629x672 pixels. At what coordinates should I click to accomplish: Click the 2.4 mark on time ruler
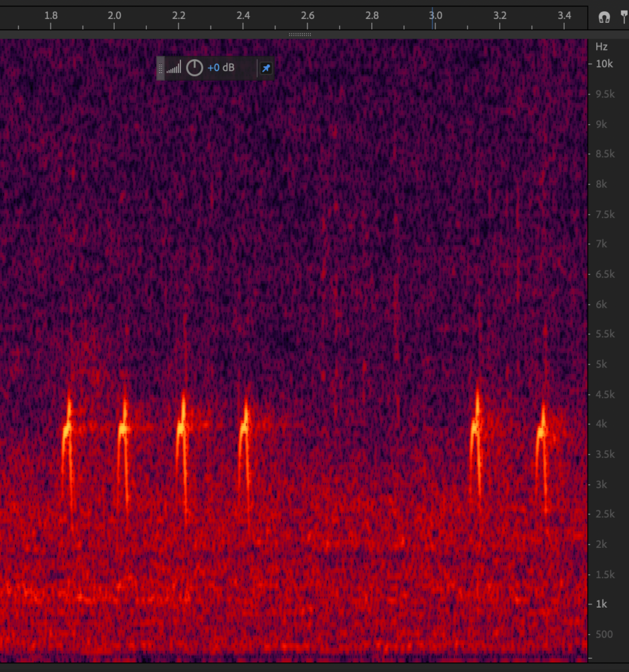tap(243, 16)
